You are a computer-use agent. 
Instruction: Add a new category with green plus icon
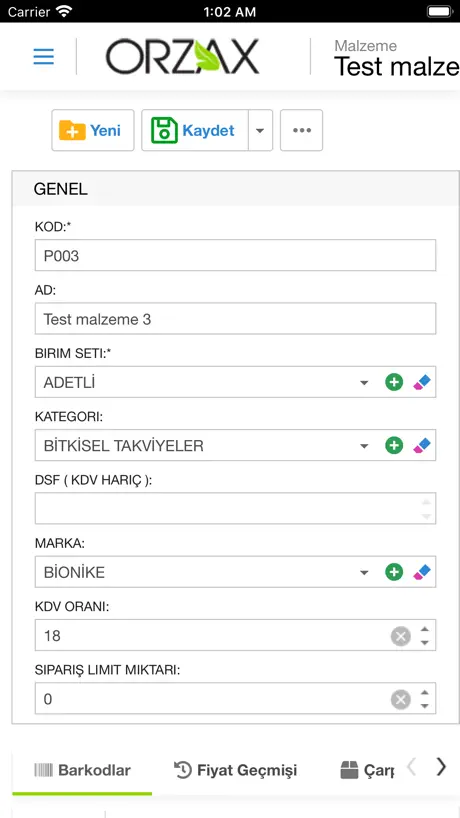(394, 446)
